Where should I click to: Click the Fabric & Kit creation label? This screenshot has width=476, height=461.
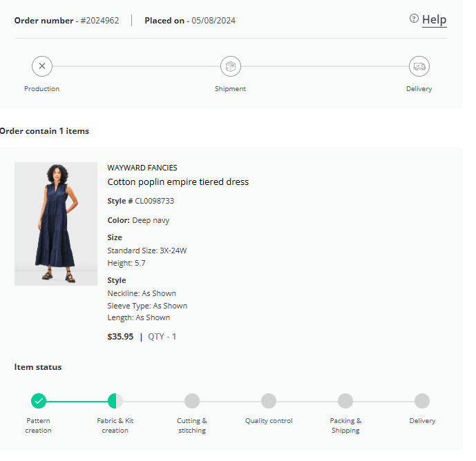(115, 426)
